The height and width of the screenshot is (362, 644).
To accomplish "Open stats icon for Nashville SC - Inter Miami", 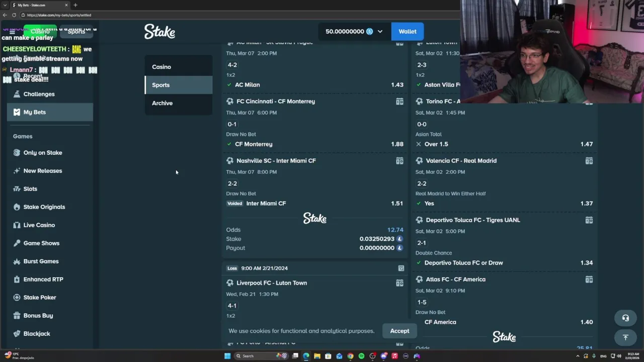I will point(399,161).
